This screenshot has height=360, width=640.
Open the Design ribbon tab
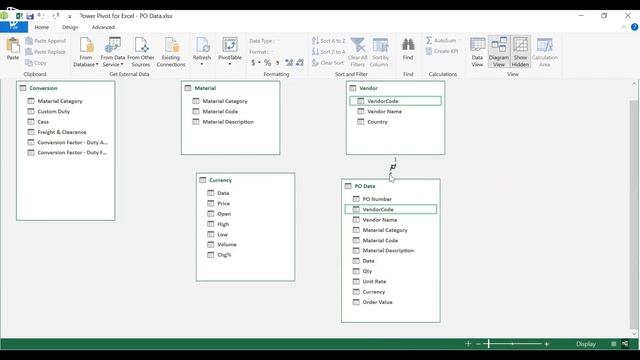click(70, 27)
